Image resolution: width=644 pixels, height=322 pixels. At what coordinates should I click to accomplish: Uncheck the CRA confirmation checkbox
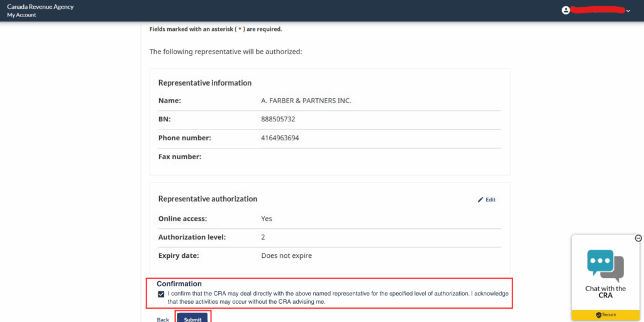click(x=162, y=294)
